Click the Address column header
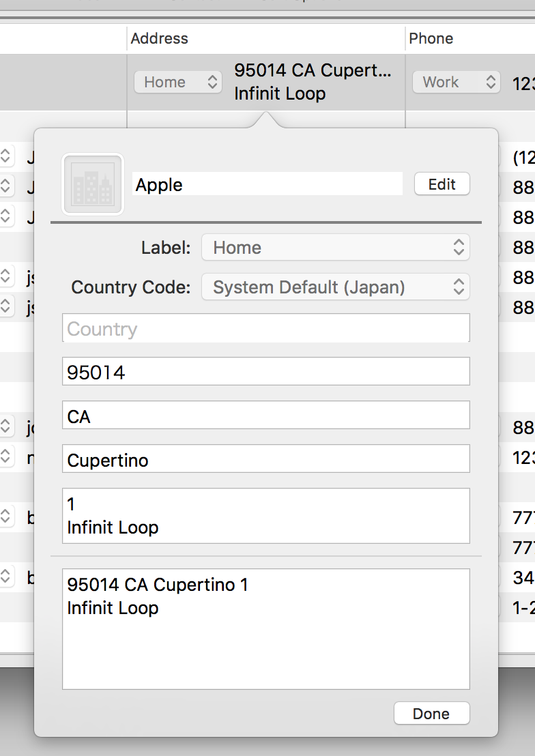The width and height of the screenshot is (535, 756). (266, 39)
